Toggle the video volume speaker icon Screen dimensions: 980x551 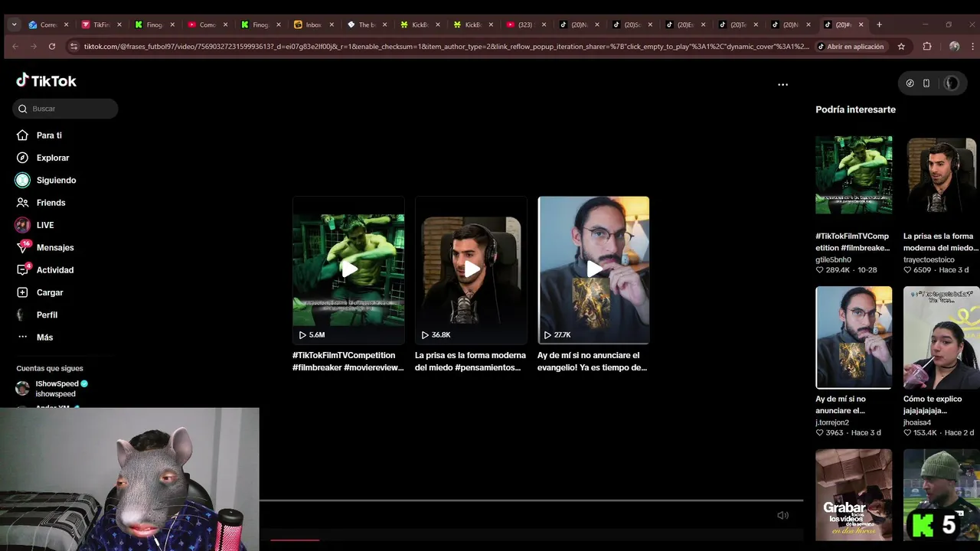click(782, 515)
